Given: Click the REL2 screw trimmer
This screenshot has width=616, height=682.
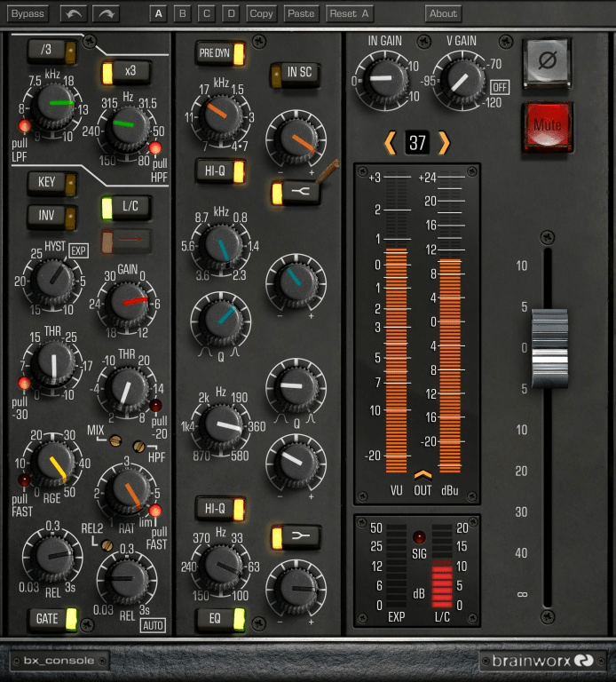Looking at the screenshot, I should [107, 545].
